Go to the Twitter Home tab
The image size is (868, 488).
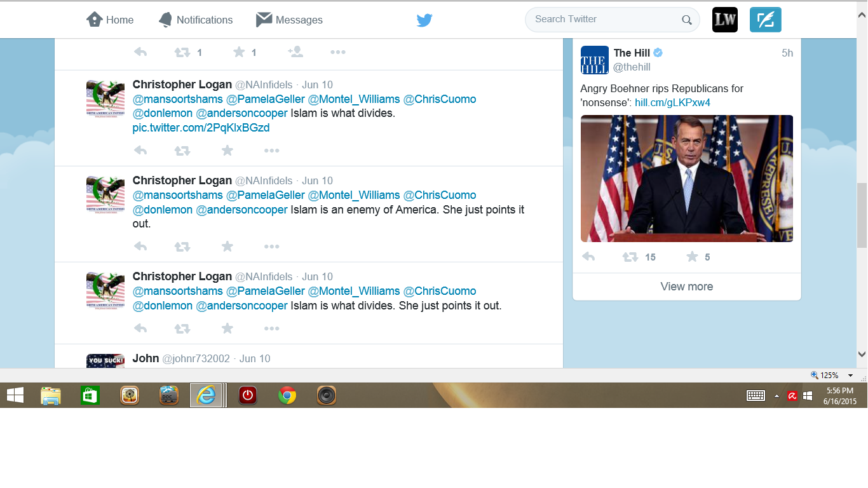click(110, 20)
